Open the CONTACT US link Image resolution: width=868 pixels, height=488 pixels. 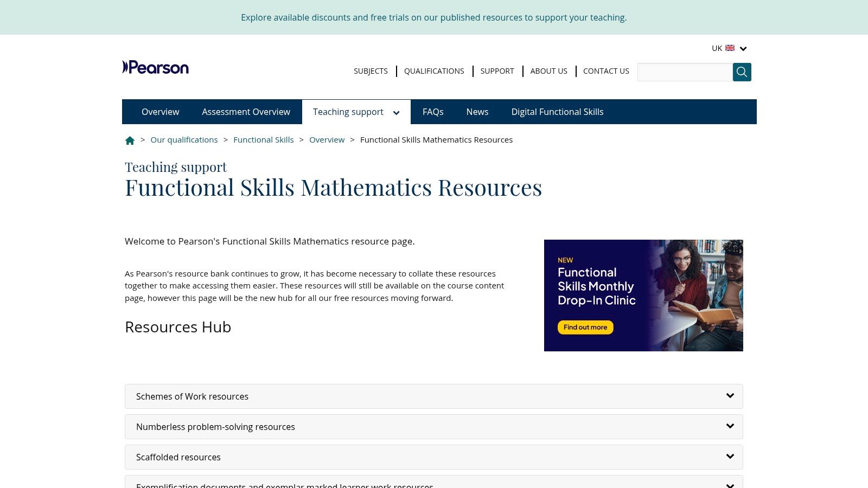click(x=606, y=71)
